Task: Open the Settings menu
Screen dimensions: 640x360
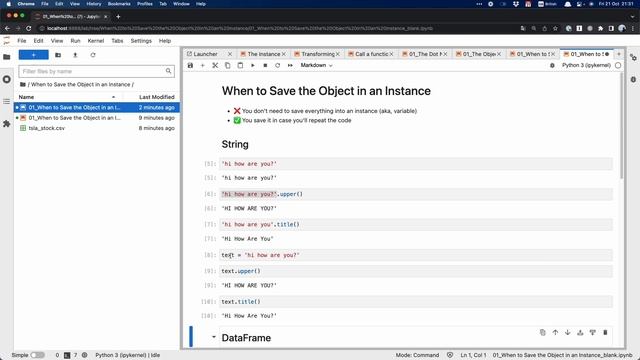Action: [x=141, y=41]
